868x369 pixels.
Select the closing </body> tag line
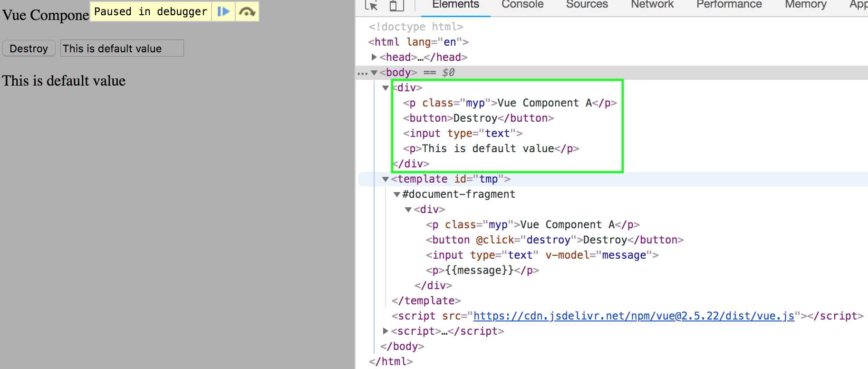point(402,346)
